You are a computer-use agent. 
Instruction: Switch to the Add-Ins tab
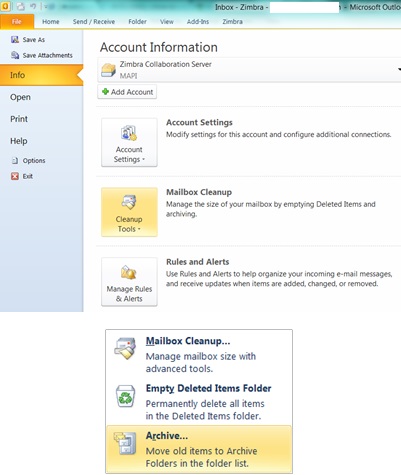(x=198, y=22)
